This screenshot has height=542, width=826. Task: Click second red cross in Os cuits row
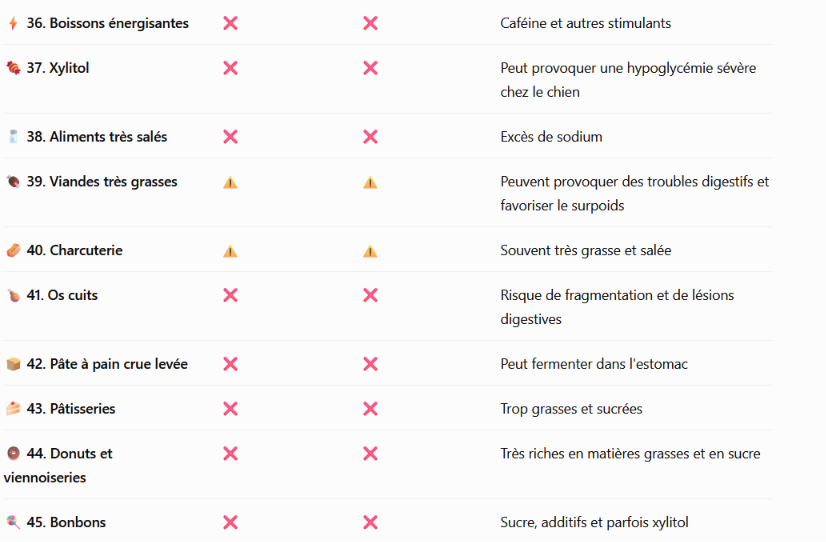point(370,295)
